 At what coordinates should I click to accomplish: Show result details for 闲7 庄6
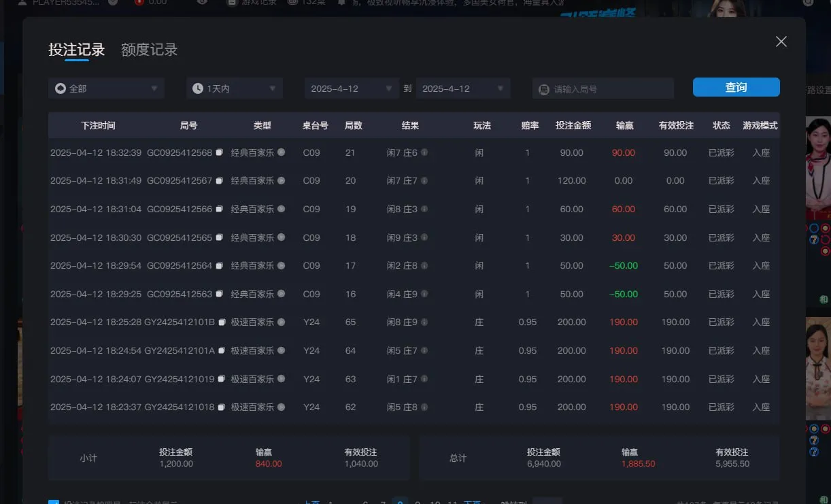(x=424, y=153)
